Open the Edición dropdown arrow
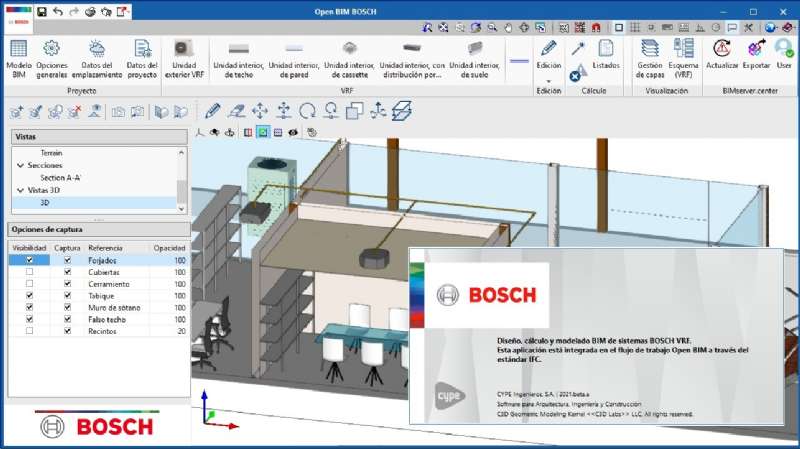Viewport: 800px width, 449px height. coord(548,81)
